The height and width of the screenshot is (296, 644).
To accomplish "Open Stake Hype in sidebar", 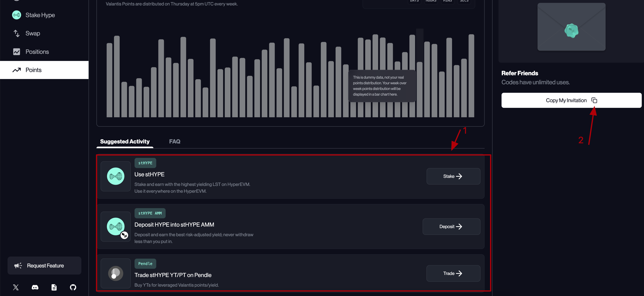I will (x=40, y=15).
